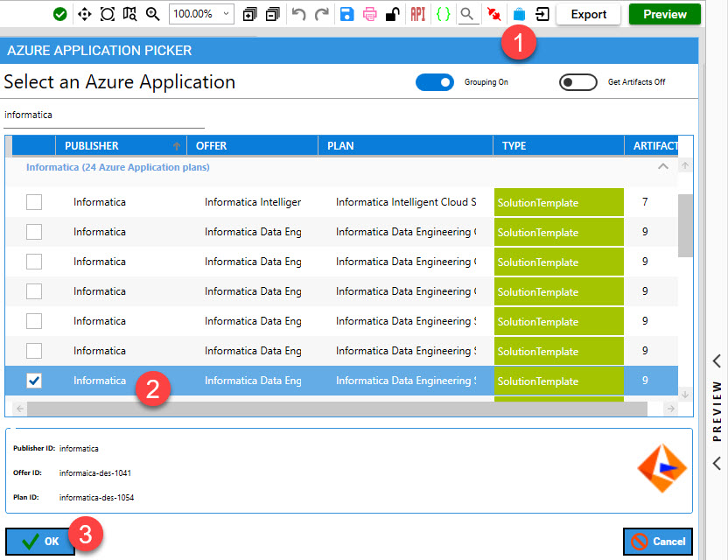
Task: Click the green Preview button
Action: click(665, 14)
